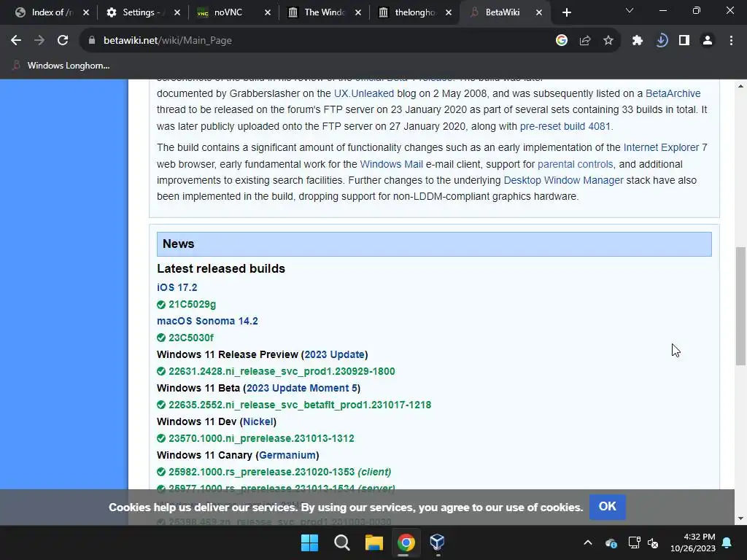The width and height of the screenshot is (747, 560).
Task: Close the BetaWiki tab
Action: pos(539,12)
